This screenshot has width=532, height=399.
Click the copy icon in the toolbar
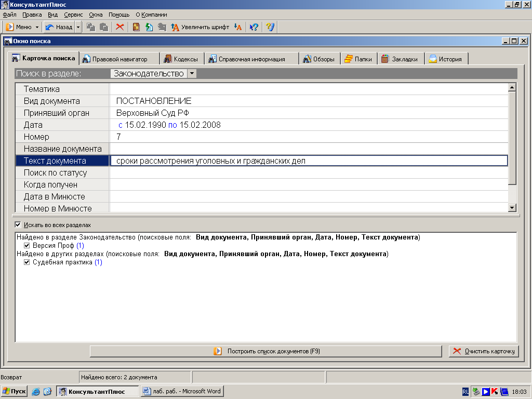tap(90, 27)
